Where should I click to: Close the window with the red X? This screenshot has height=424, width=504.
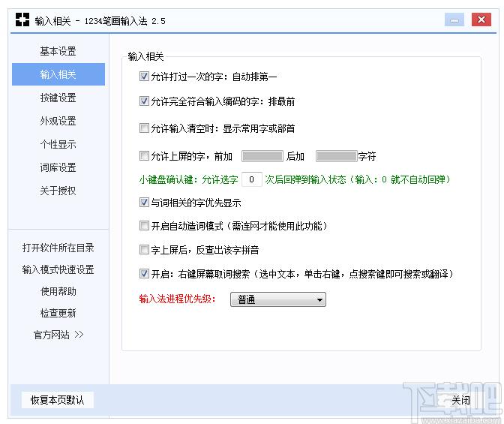pyautogui.click(x=481, y=20)
